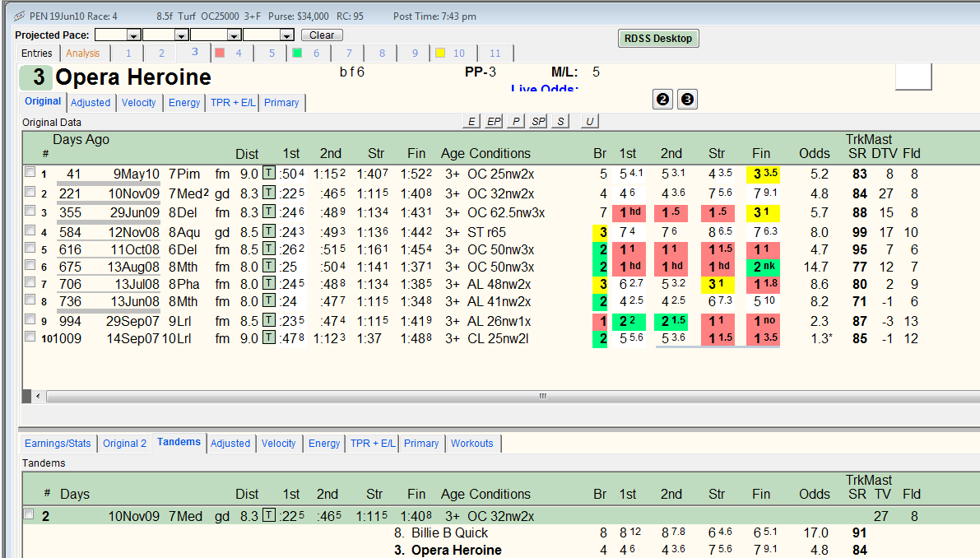980x558 pixels.
Task: Check the Tandems row 2 checkbox
Action: (x=28, y=514)
